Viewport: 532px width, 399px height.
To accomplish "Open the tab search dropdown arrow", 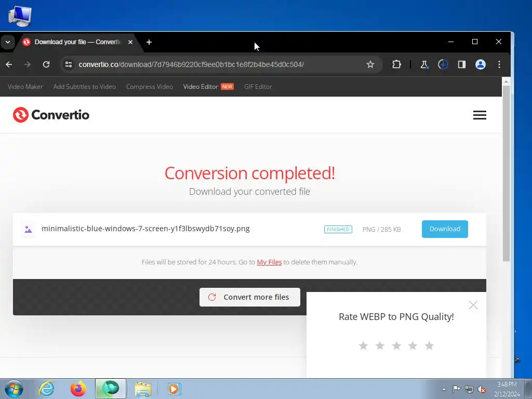I will pyautogui.click(x=8, y=42).
